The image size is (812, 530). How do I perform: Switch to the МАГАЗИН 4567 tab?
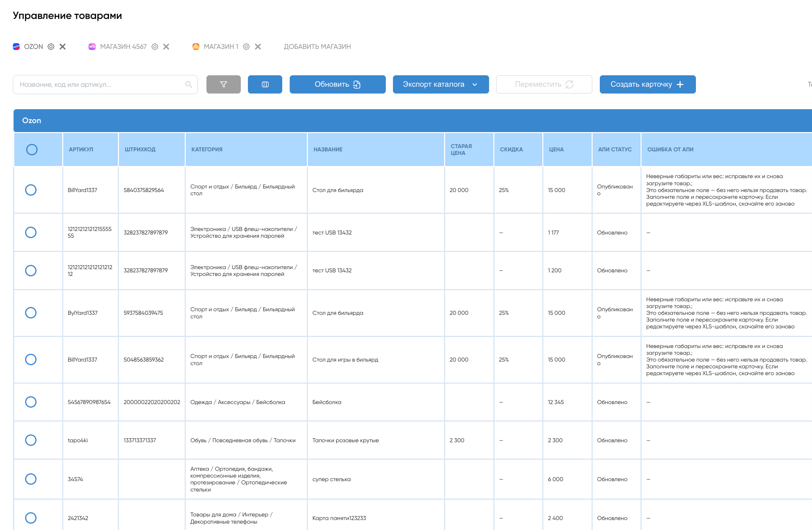point(123,47)
